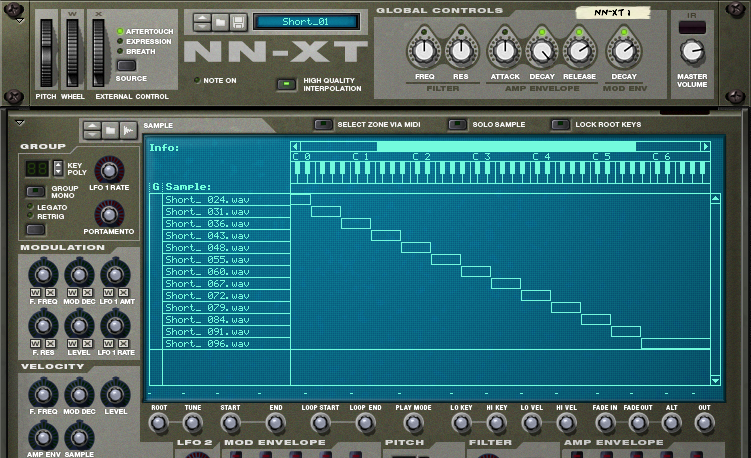Enable Select Zone Via MIDI
The height and width of the screenshot is (458, 751).
[x=323, y=125]
